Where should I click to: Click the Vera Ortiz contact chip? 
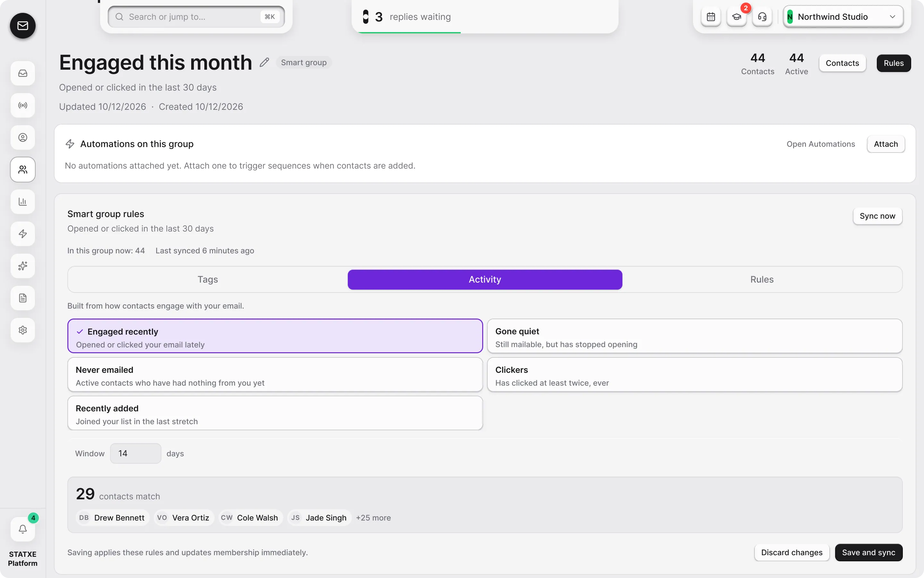pyautogui.click(x=184, y=518)
